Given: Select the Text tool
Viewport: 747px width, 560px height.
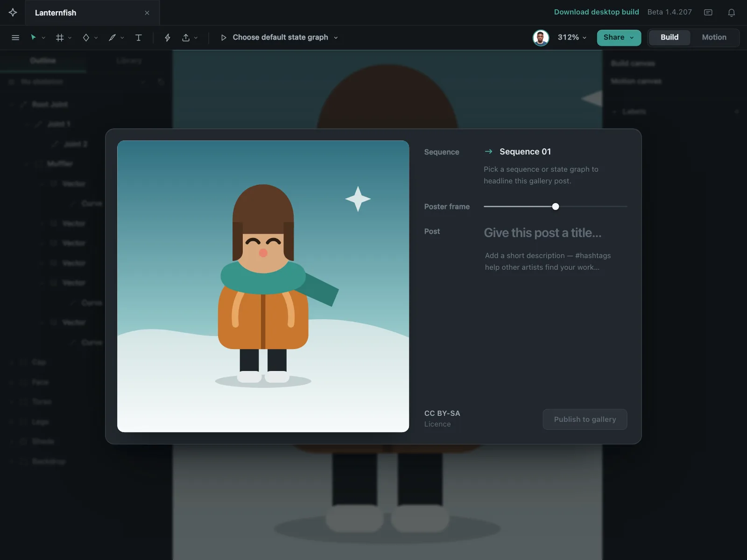Looking at the screenshot, I should point(139,37).
